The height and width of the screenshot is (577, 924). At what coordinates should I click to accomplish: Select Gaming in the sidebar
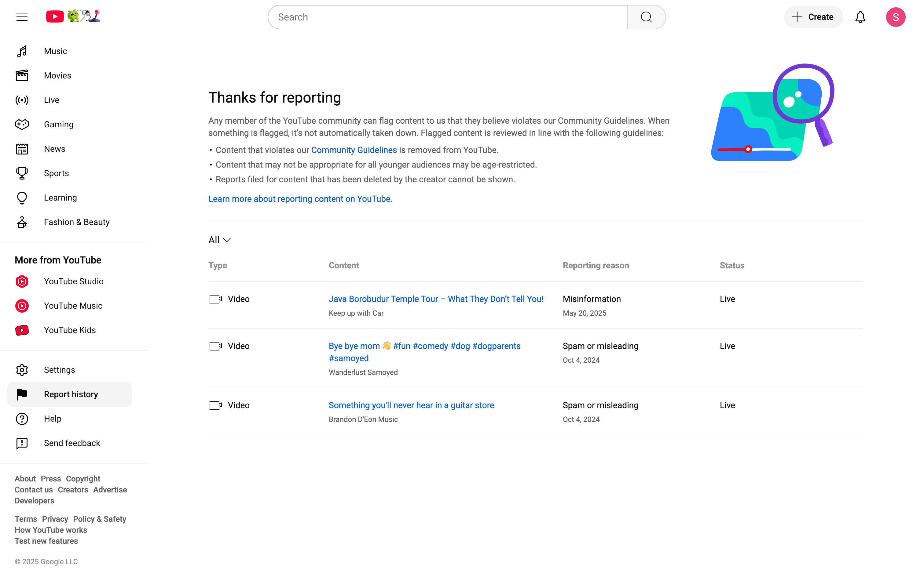tap(58, 125)
